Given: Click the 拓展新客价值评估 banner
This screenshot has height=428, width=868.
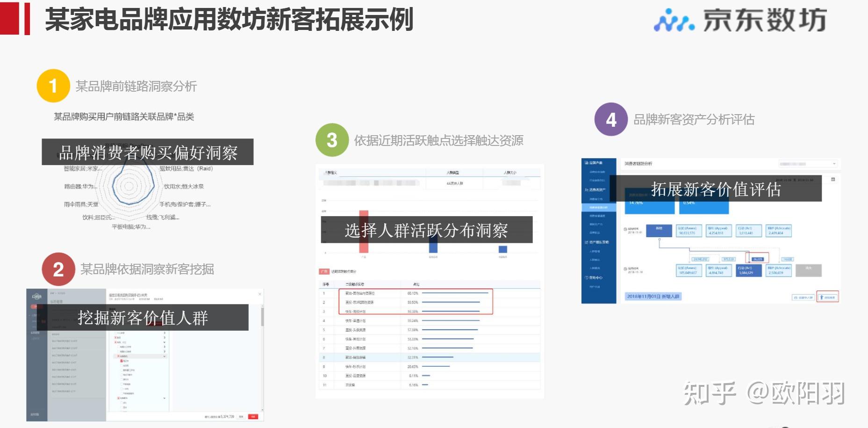Looking at the screenshot, I should click(716, 189).
